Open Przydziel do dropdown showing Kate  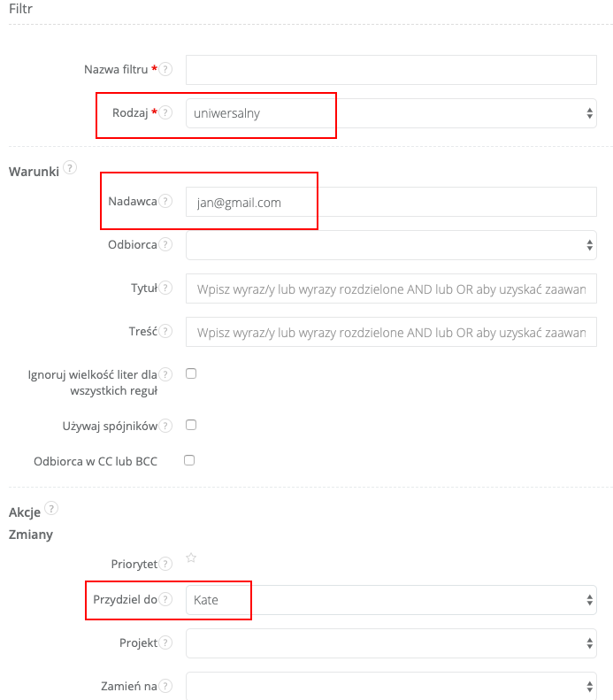click(391, 600)
